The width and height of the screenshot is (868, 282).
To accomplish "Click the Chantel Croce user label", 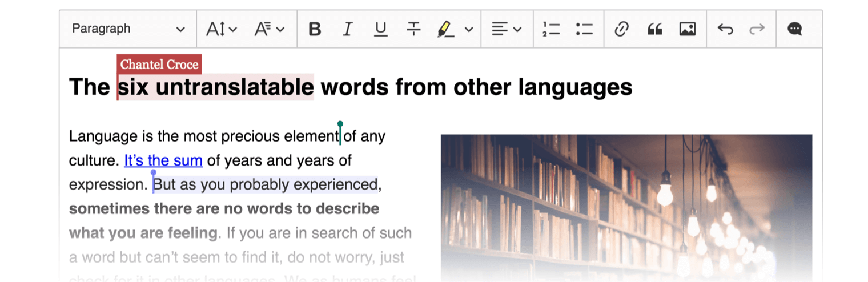I will pyautogui.click(x=159, y=65).
